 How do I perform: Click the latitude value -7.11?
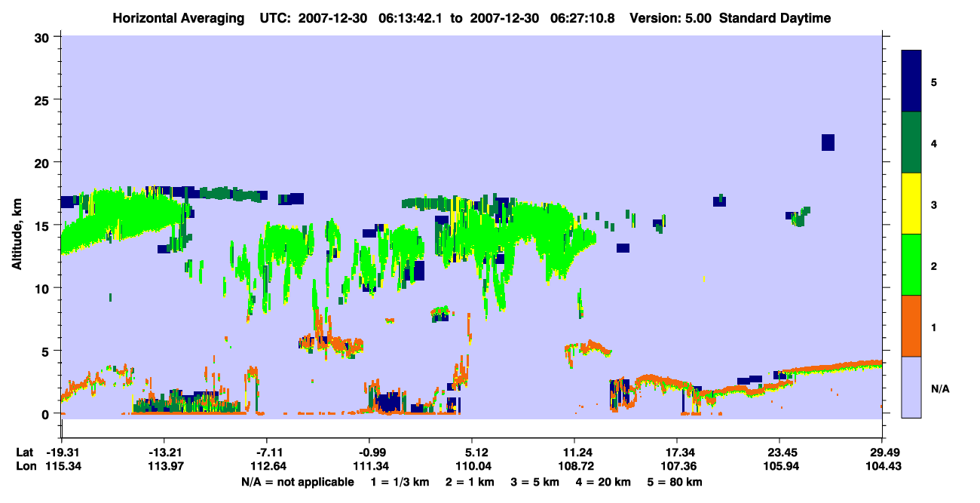click(267, 452)
